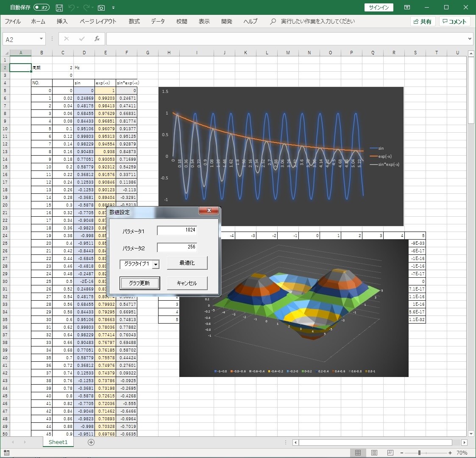Click the previous sheet navigation arrow
476x458 pixels.
pos(12,442)
